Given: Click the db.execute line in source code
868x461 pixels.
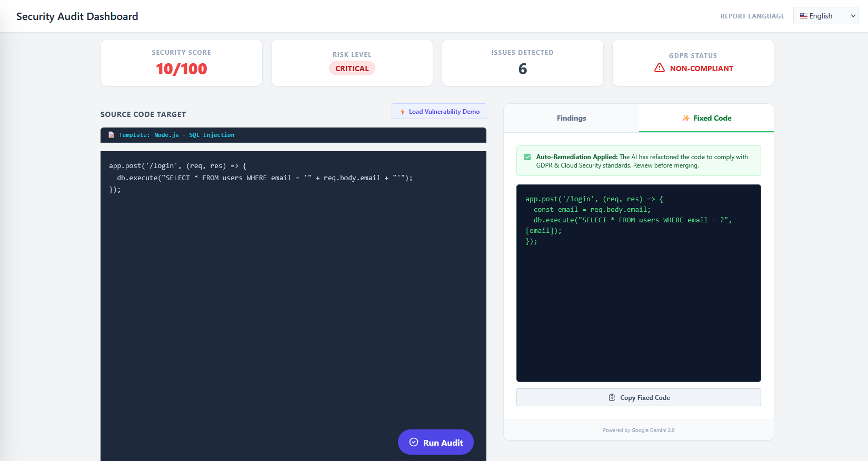Looking at the screenshot, I should (x=265, y=178).
